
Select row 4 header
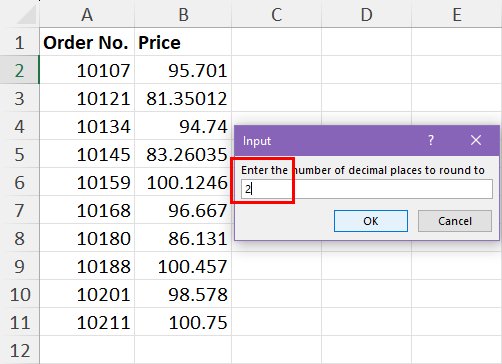[19, 126]
